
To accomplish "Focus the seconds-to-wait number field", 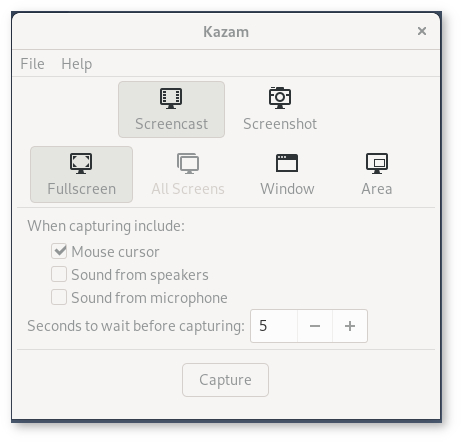I will click(274, 326).
